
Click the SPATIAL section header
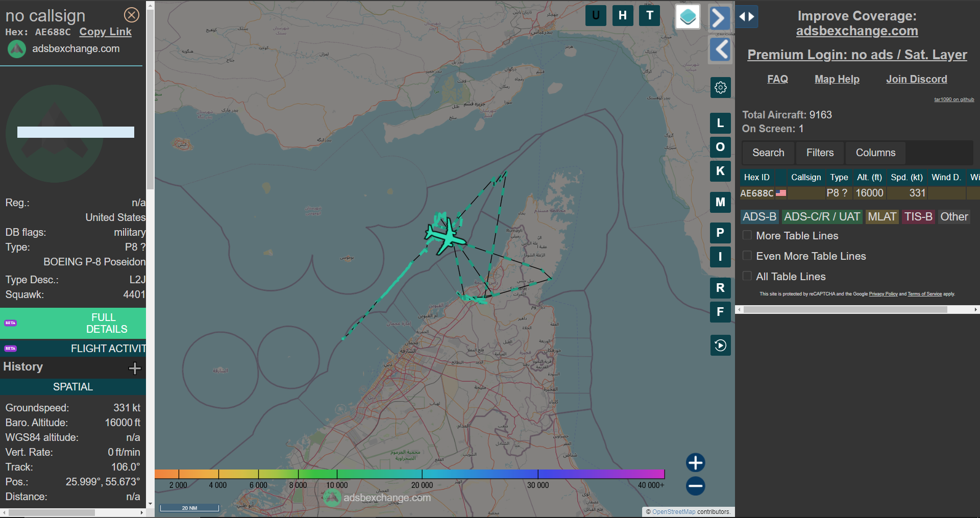pos(73,387)
